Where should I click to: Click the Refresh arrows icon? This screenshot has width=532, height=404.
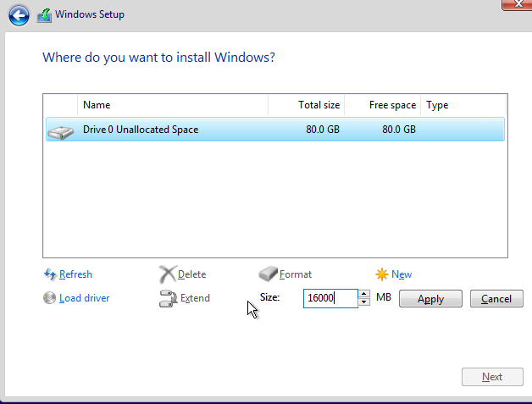[50, 274]
